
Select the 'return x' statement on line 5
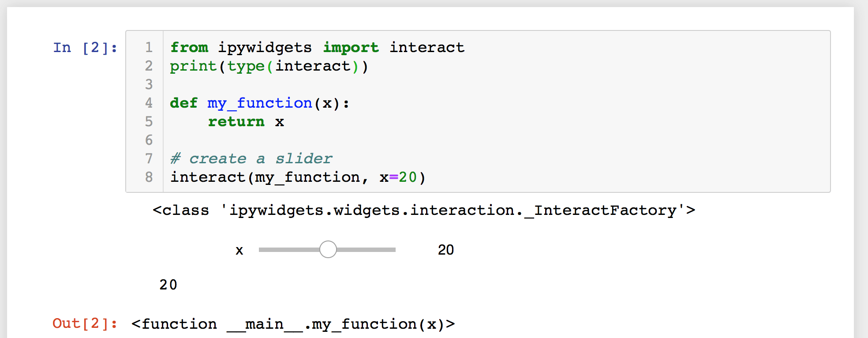pos(245,121)
